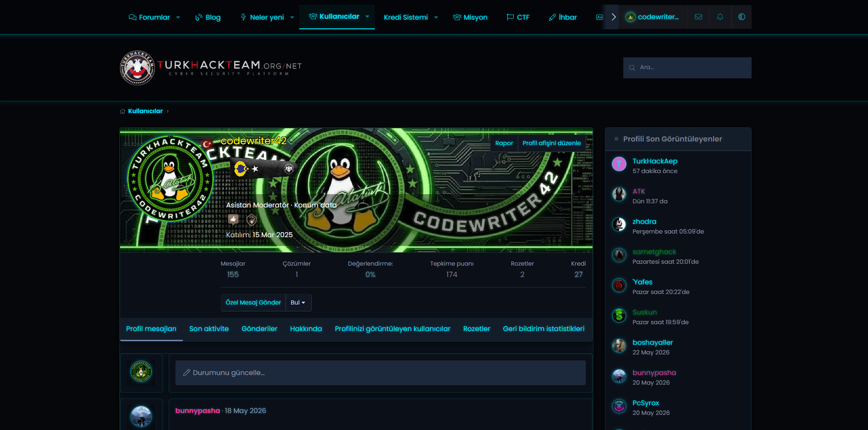Click the Durumunu güncelle status field
The width and height of the screenshot is (868, 430).
coord(380,373)
